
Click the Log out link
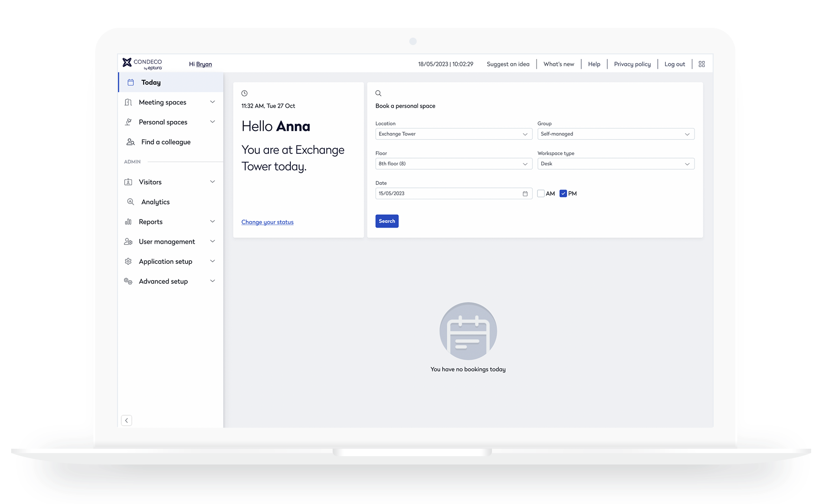click(675, 64)
